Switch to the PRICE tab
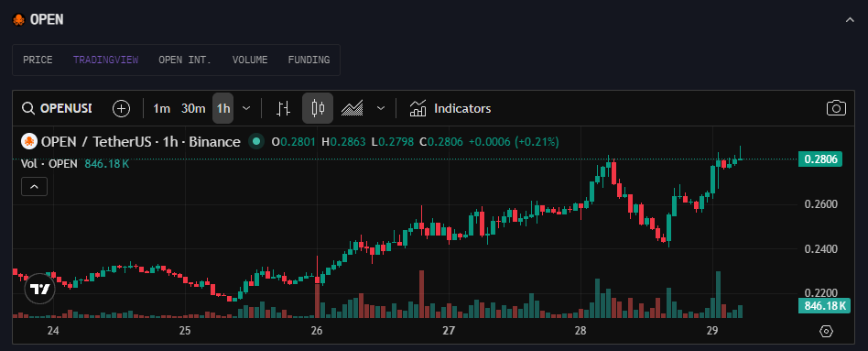868x351 pixels. 38,60
